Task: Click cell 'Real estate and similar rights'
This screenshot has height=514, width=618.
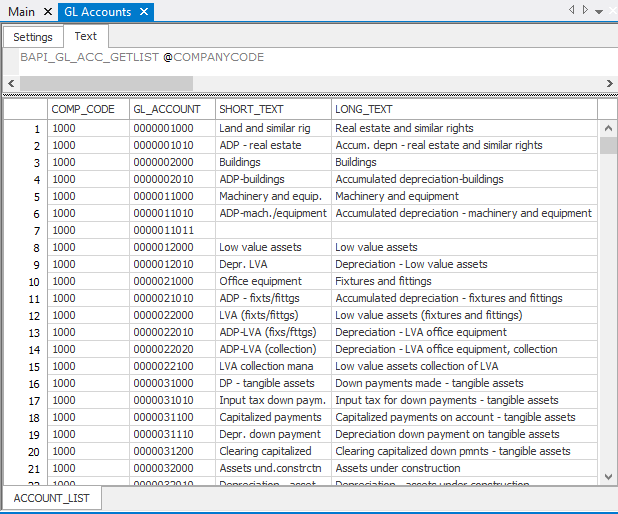Action: [x=464, y=128]
